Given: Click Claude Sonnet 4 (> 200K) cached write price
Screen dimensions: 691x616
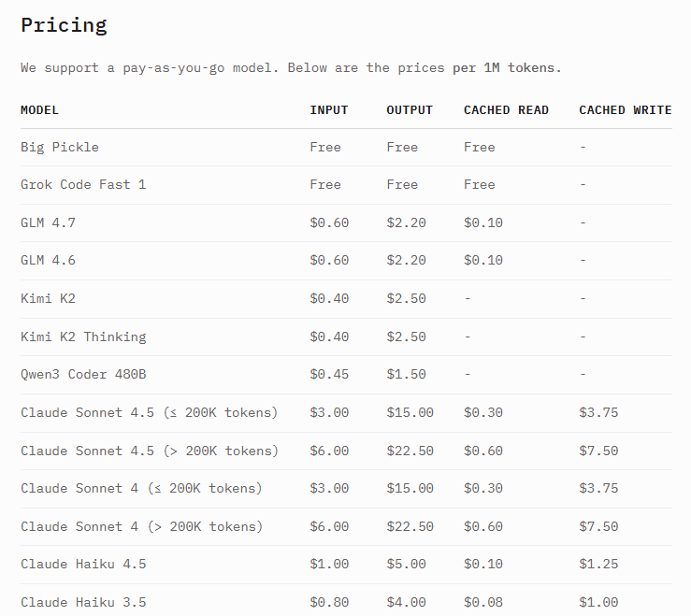Looking at the screenshot, I should (598, 526).
